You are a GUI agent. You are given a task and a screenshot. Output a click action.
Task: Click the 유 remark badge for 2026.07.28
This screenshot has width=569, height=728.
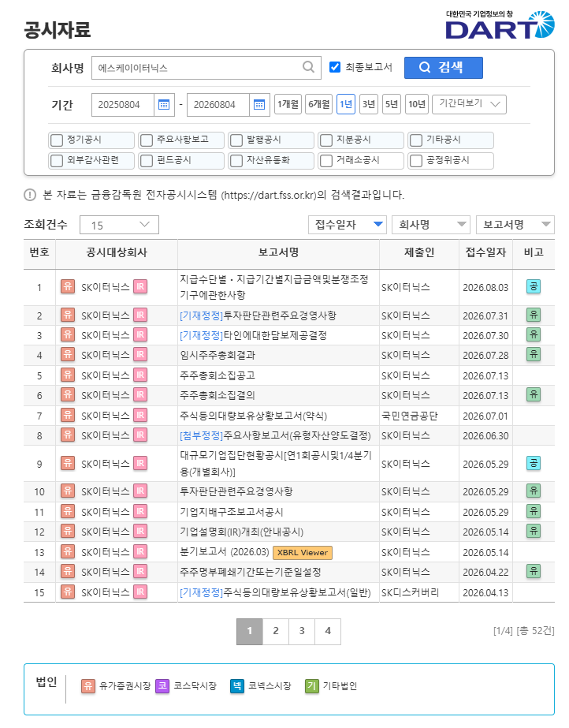pyautogui.click(x=534, y=354)
